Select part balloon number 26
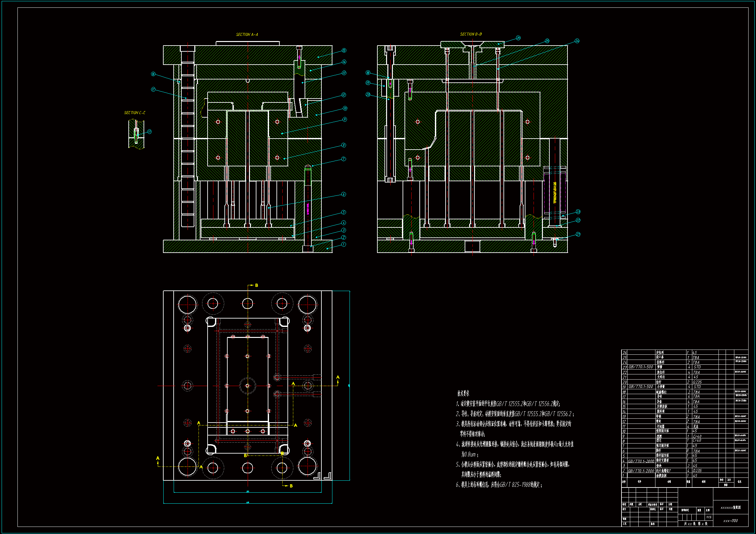Screen dimensions: 756x534 [518, 38]
